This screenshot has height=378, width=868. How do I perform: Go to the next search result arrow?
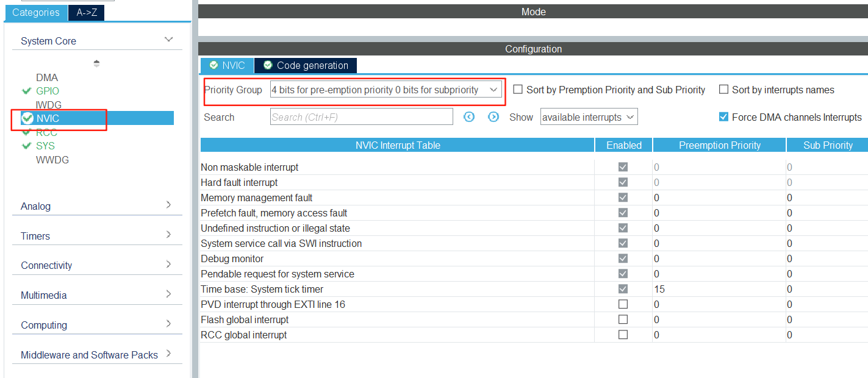click(493, 116)
